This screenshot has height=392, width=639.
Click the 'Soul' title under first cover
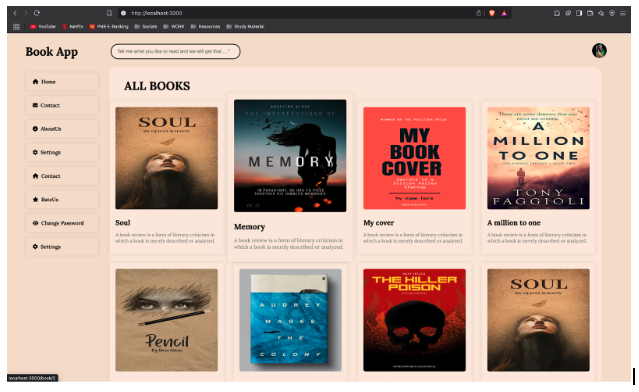click(123, 223)
